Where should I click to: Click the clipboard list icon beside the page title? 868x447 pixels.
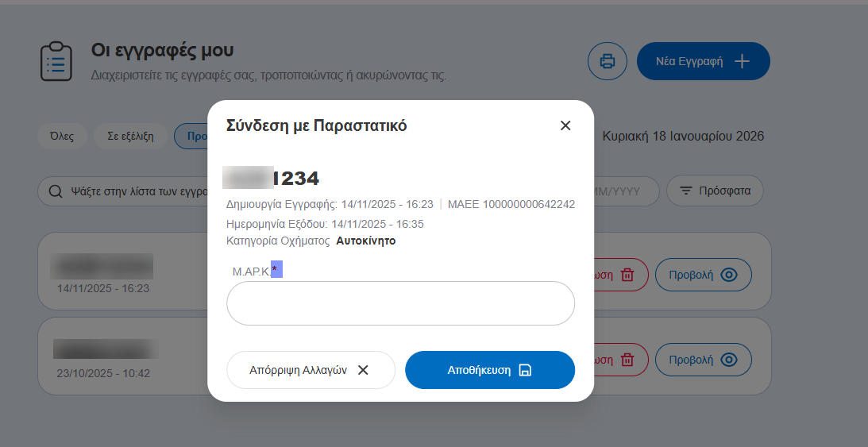click(56, 62)
